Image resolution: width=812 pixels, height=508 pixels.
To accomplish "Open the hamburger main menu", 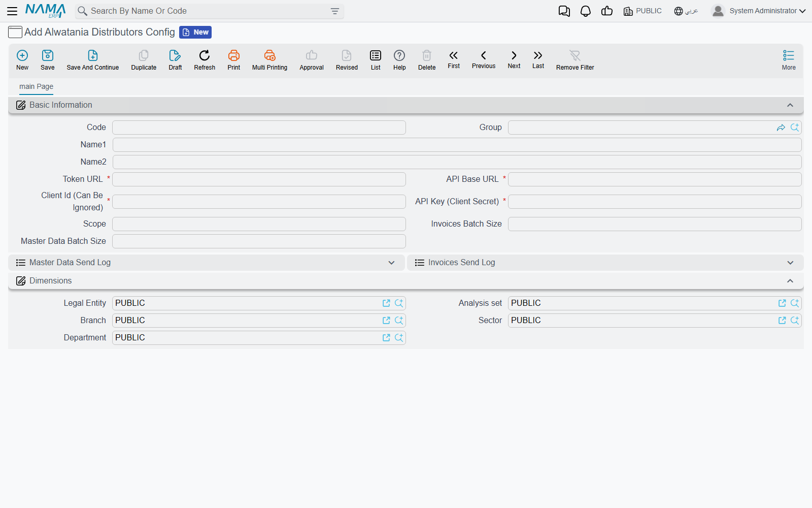I will 12,11.
